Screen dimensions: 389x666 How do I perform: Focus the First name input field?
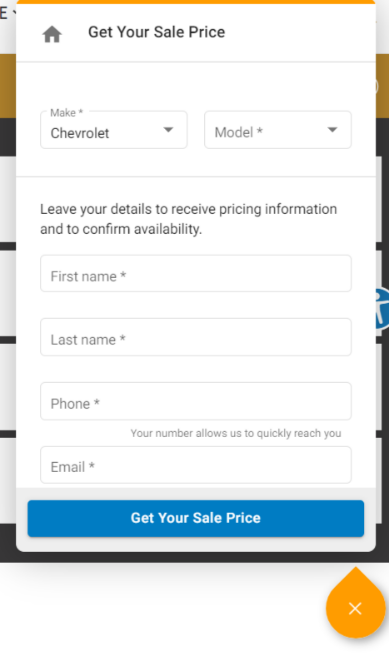196,274
